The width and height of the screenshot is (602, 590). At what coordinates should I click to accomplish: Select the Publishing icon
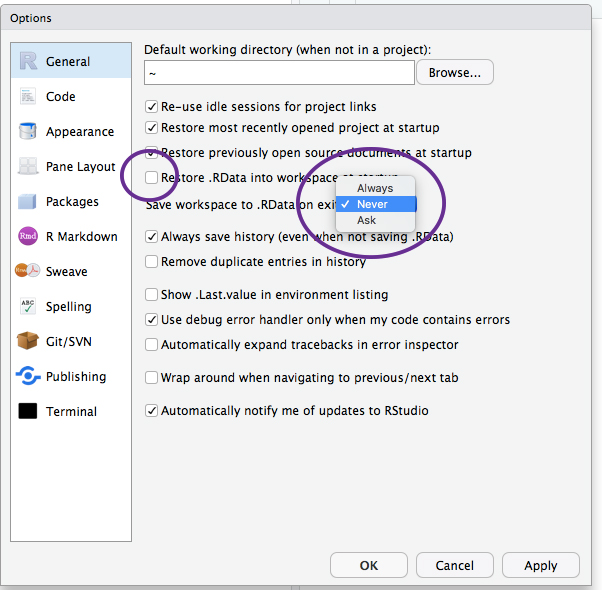(28, 377)
